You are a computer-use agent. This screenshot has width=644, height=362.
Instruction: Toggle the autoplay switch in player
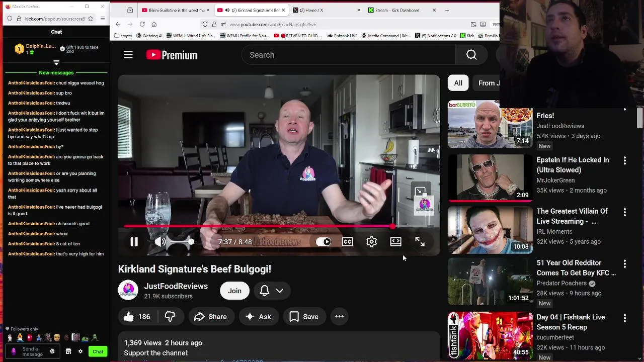point(324,242)
